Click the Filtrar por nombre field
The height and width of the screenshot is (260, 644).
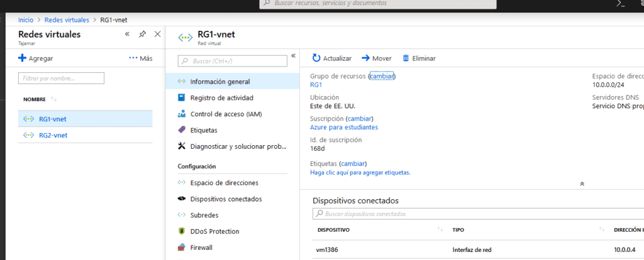[61, 78]
